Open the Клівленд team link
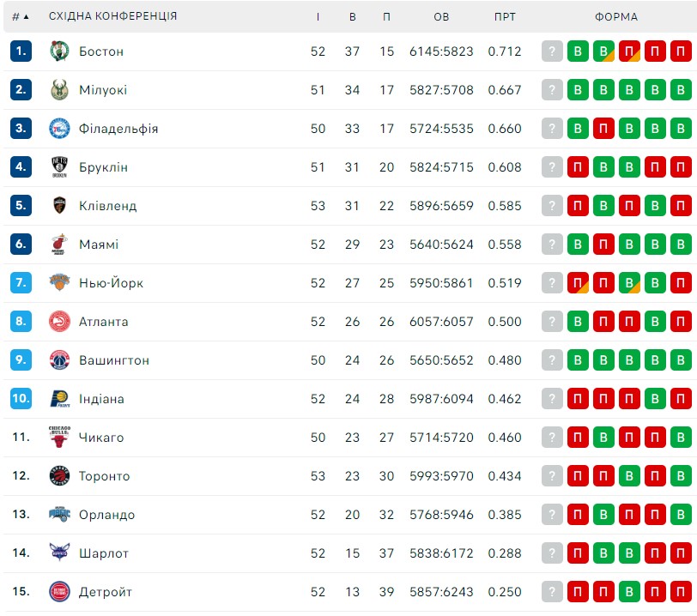This screenshot has height=616, width=697. 108,206
